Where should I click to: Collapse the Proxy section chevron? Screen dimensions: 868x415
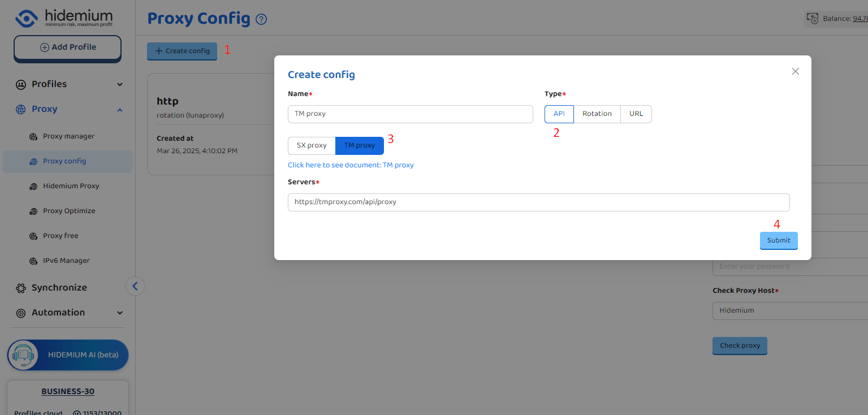coord(120,110)
